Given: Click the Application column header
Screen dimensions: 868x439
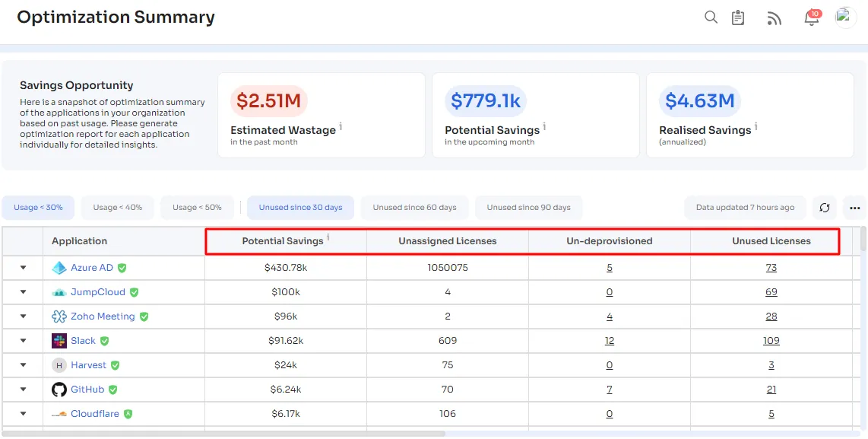Looking at the screenshot, I should click(x=123, y=241).
